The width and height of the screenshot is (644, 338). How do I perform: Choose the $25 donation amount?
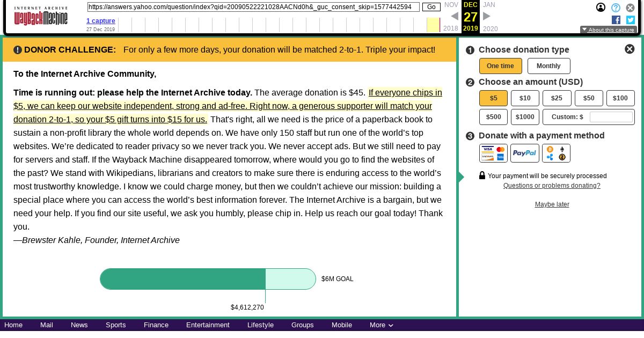[557, 98]
